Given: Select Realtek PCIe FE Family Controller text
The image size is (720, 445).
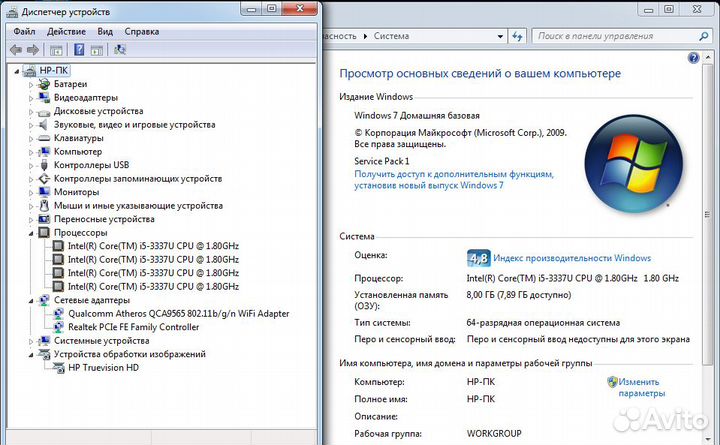Looking at the screenshot, I should tap(134, 327).
